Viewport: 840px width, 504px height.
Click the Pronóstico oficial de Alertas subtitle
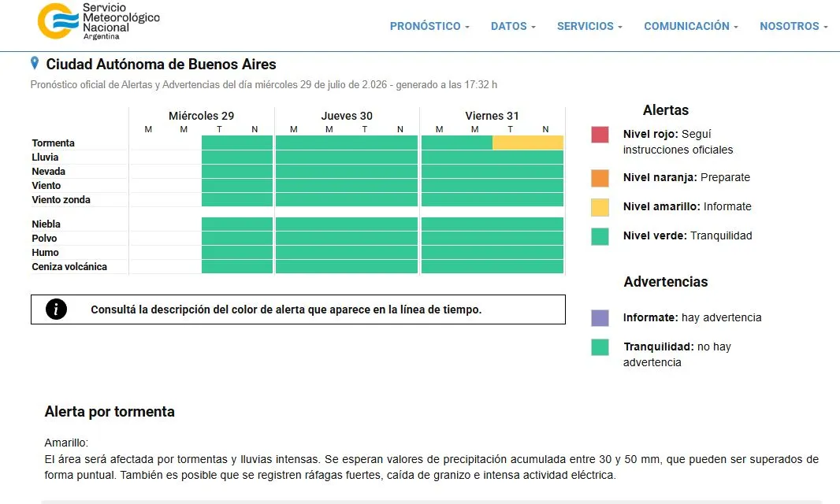(263, 84)
